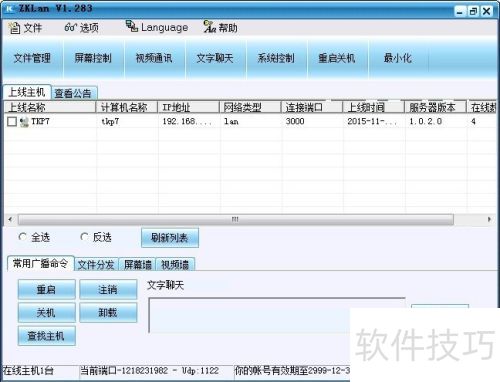This screenshot has height=382, width=500.
Task: Select the TKP7 host computer icon
Action: coord(24,122)
